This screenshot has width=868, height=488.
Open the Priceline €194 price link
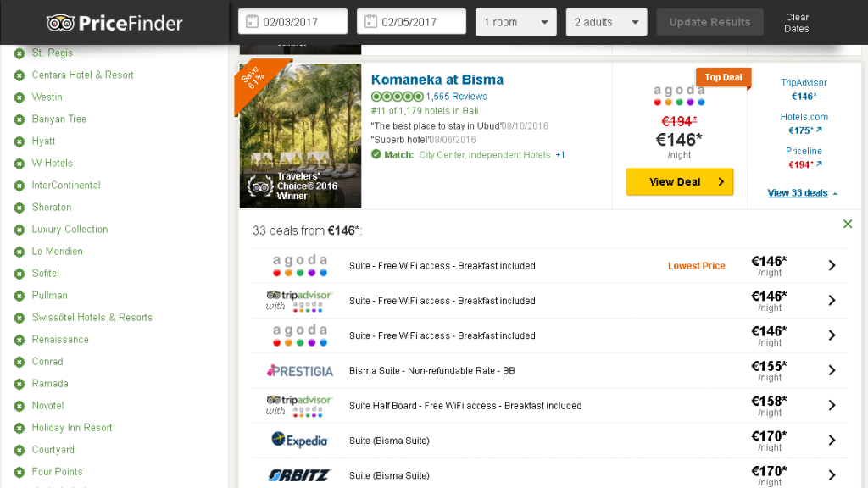pos(804,158)
